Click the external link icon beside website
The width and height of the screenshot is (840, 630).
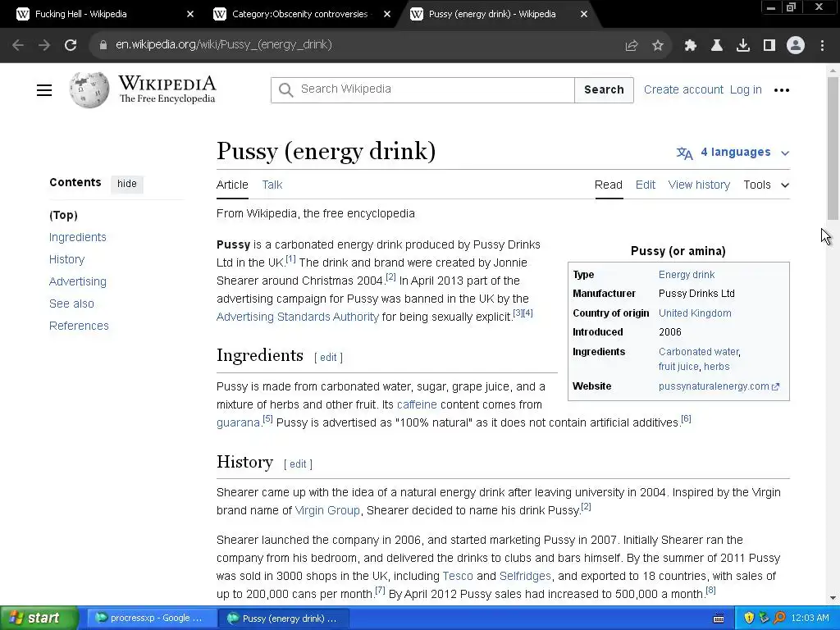(x=775, y=387)
